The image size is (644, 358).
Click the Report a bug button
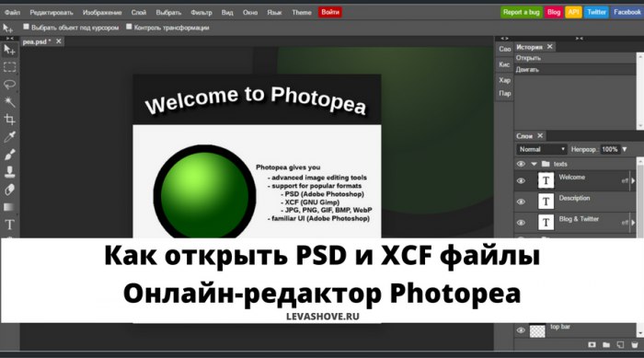point(522,12)
